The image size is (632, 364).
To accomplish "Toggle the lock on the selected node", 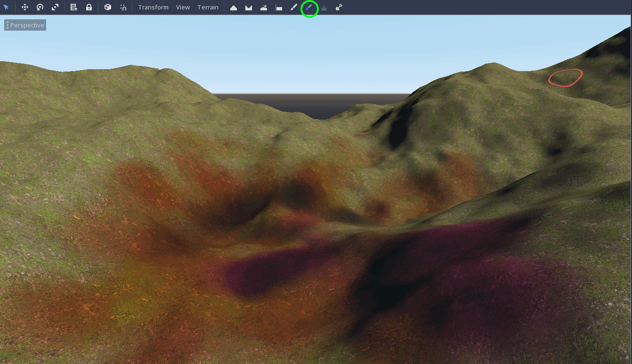I will point(89,7).
